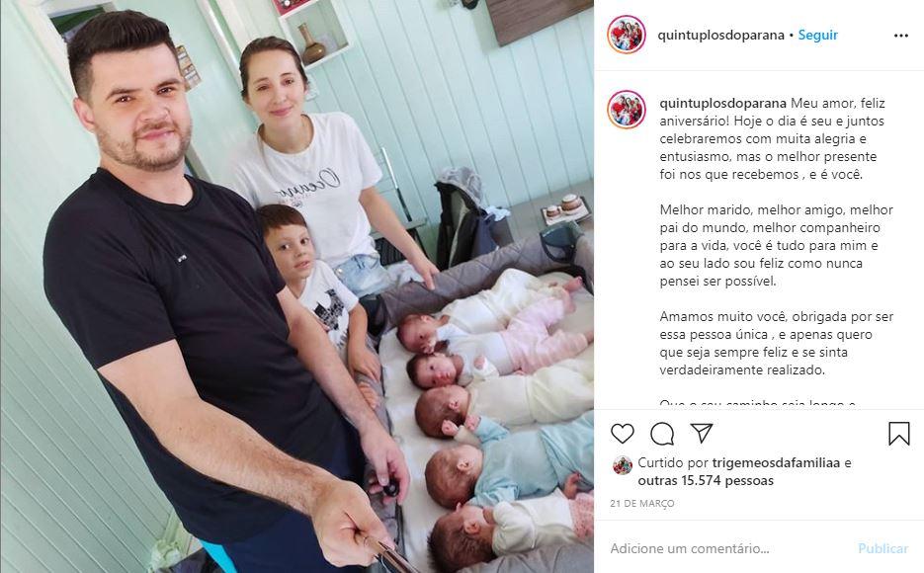The width and height of the screenshot is (924, 573).
Task: Open the quintuplosdoparana profile picture in the header
Action: (x=627, y=35)
